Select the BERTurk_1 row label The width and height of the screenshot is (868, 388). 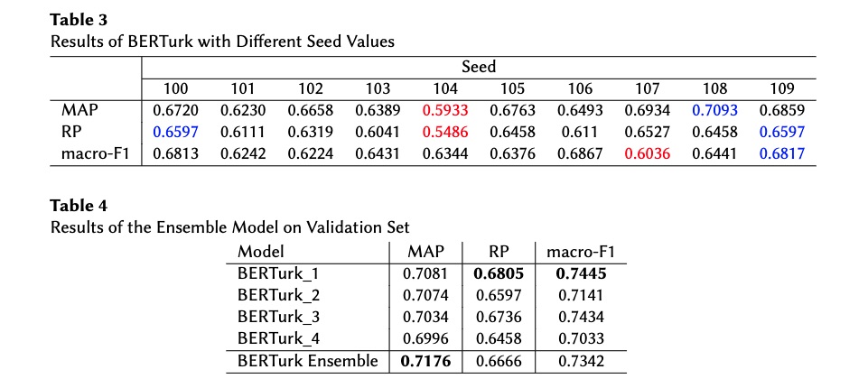pyautogui.click(x=278, y=273)
